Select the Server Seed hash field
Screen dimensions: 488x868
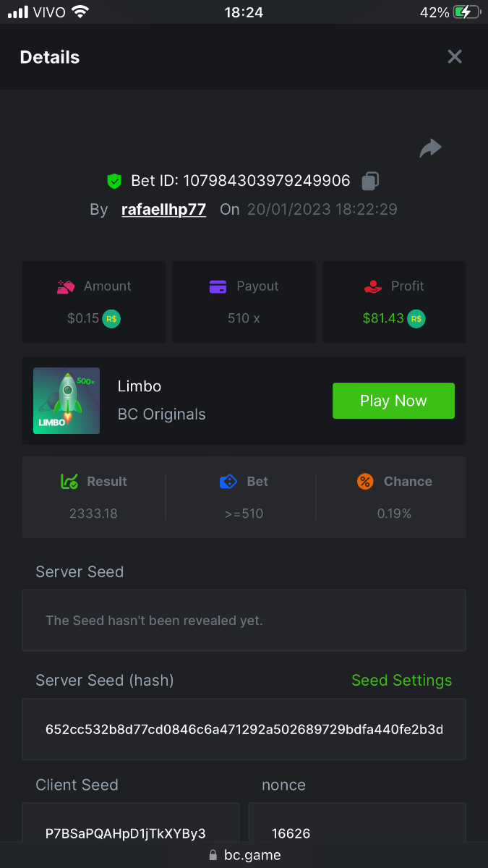coord(244,729)
